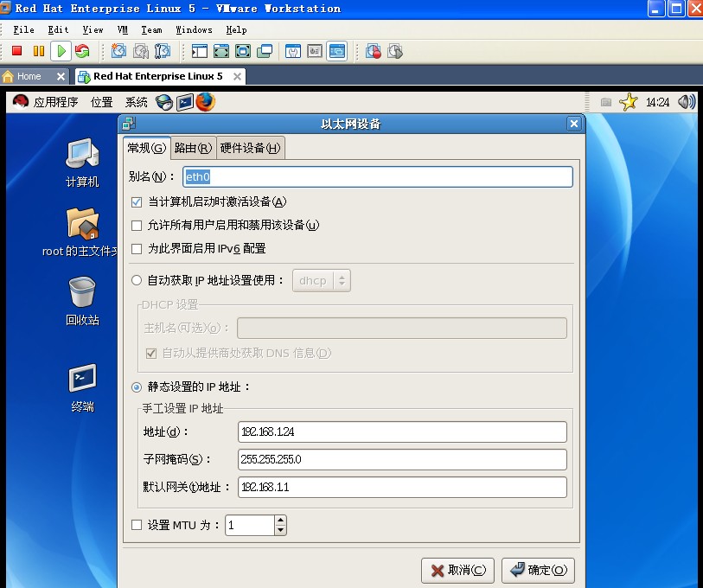
Task: Increase MTU value with up arrow
Action: 281,521
